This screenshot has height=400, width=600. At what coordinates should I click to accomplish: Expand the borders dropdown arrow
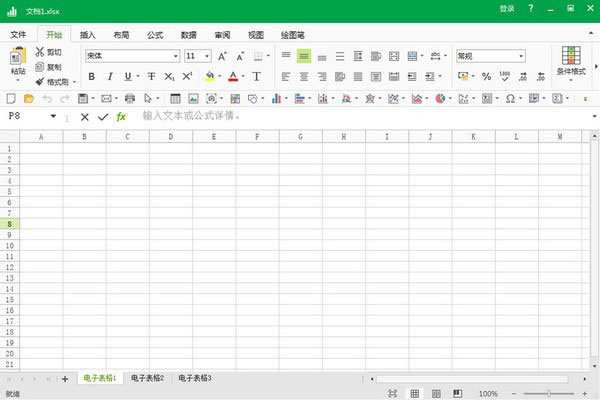point(268,56)
